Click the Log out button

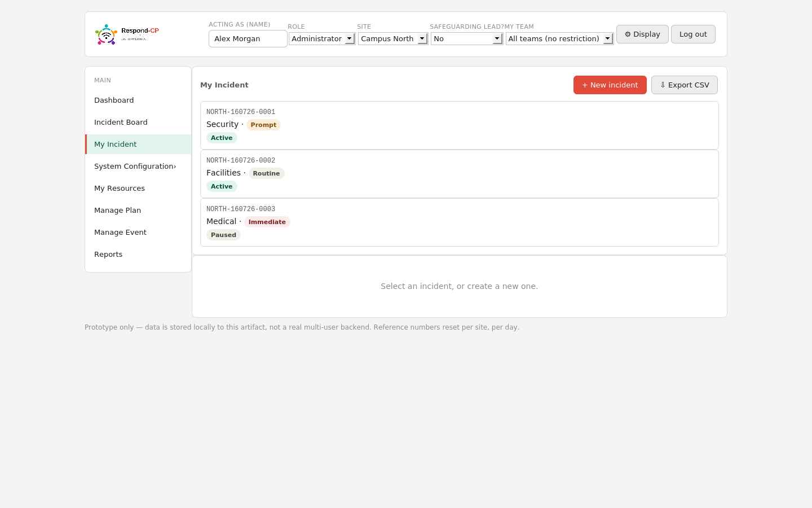tap(693, 34)
